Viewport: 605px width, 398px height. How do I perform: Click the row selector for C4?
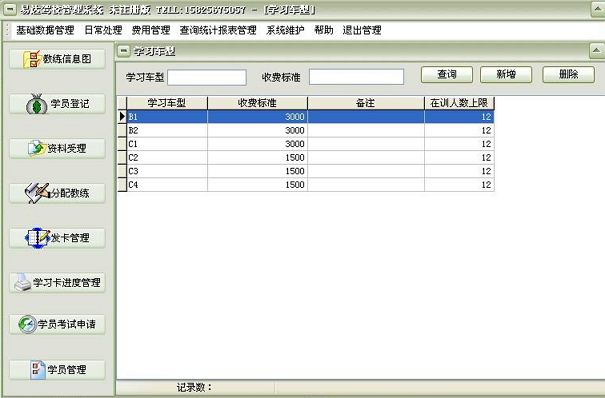pos(122,185)
